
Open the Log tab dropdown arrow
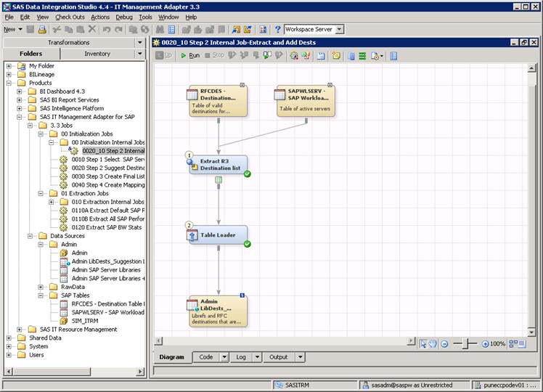click(257, 357)
